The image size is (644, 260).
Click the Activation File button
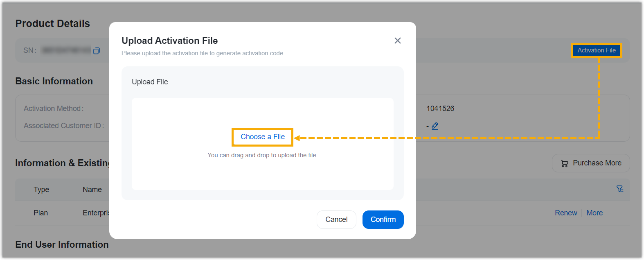[596, 50]
